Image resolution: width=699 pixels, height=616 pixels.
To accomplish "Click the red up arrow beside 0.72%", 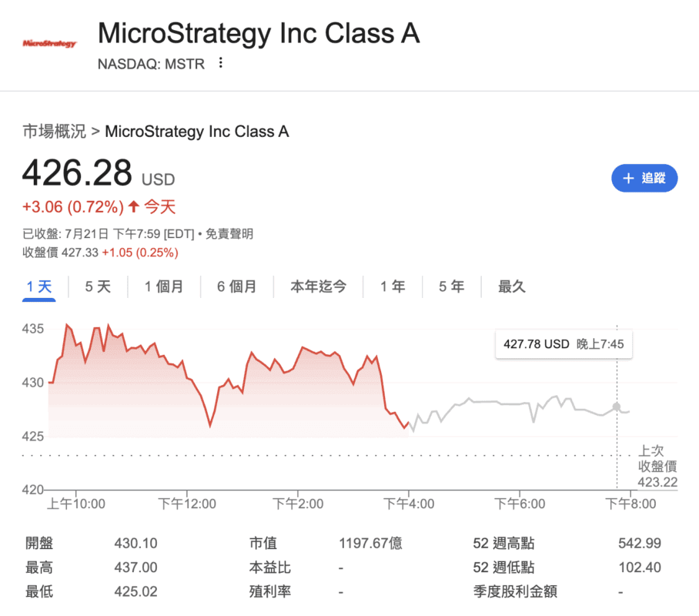I will coord(134,206).
